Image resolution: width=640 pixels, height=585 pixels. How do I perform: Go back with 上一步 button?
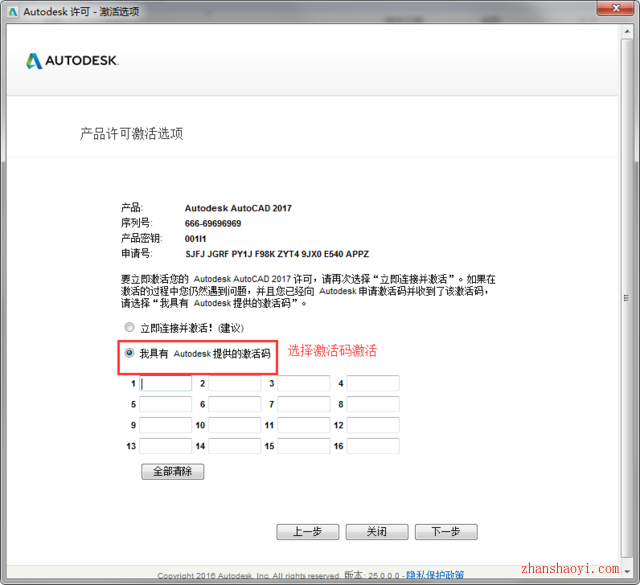click(x=308, y=532)
